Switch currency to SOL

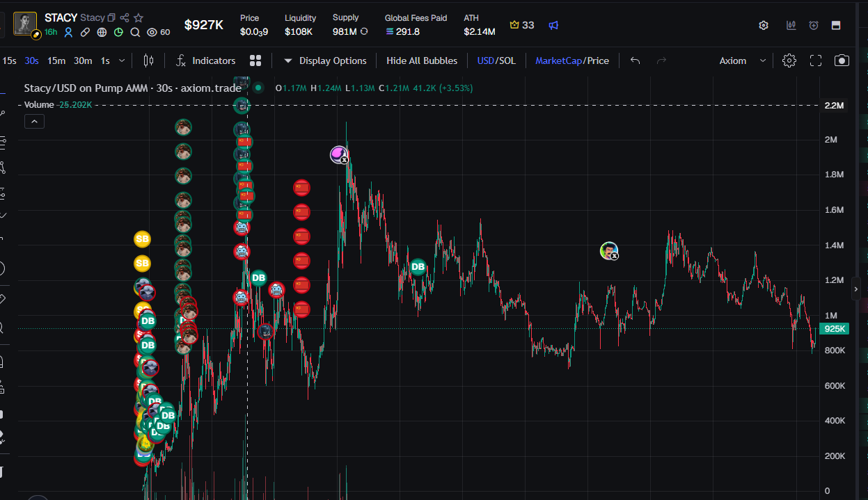click(x=507, y=61)
